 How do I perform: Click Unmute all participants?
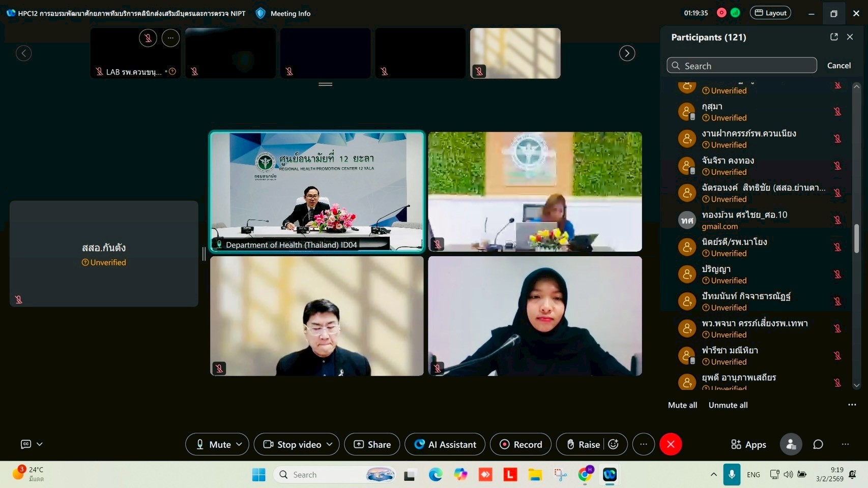[x=728, y=405]
